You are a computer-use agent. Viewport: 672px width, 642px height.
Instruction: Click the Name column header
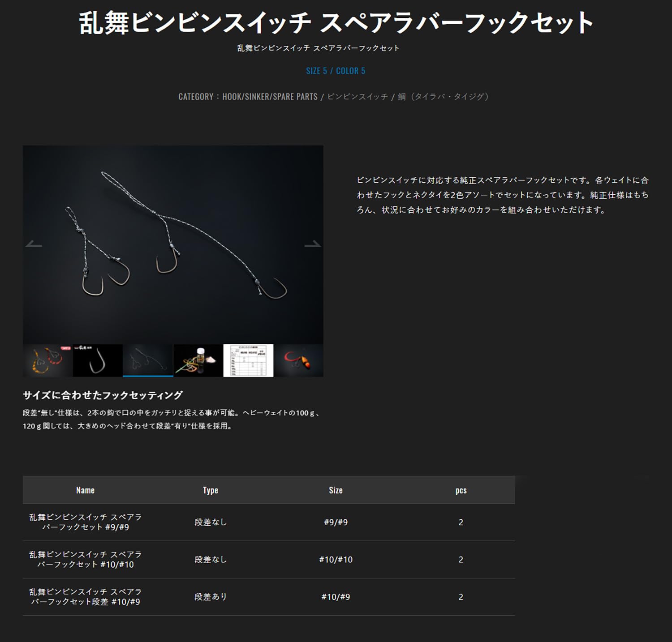pos(85,490)
